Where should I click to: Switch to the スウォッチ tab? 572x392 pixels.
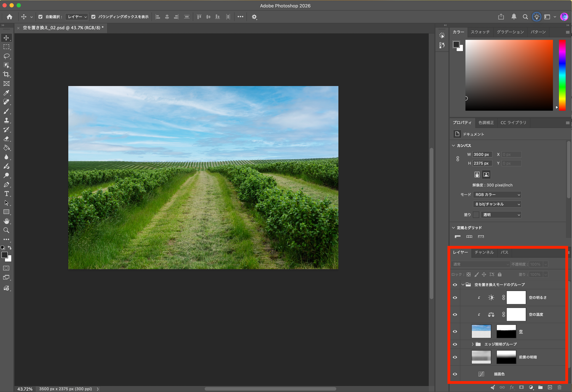[480, 32]
